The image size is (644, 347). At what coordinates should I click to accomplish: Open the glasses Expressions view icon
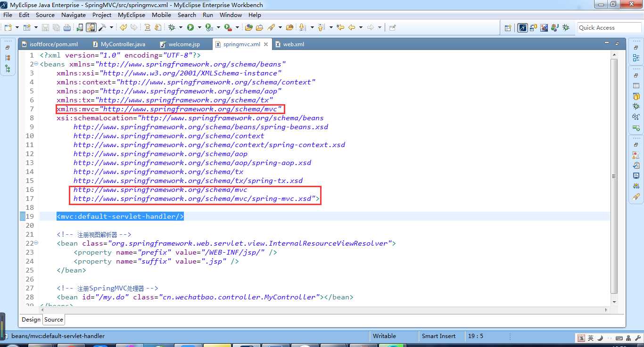[636, 117]
